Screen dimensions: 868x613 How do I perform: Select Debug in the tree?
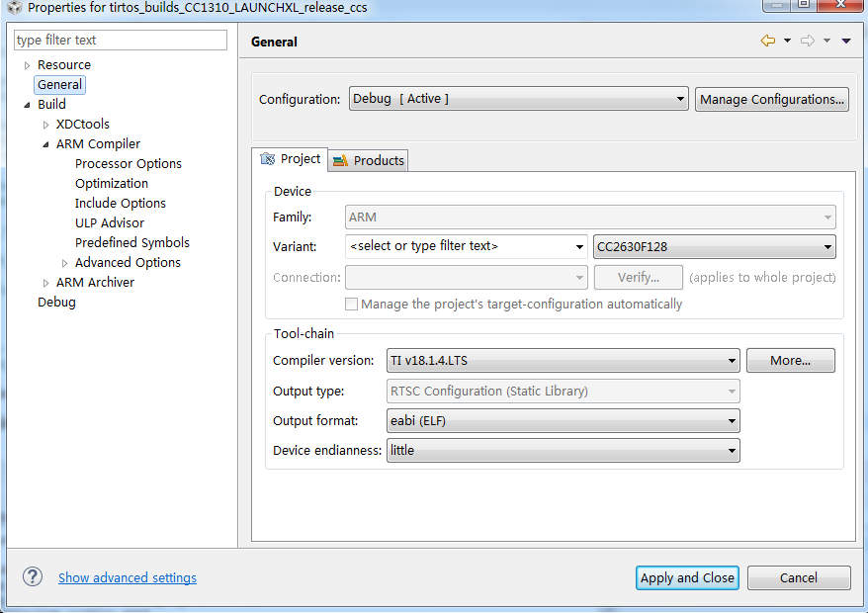56,303
